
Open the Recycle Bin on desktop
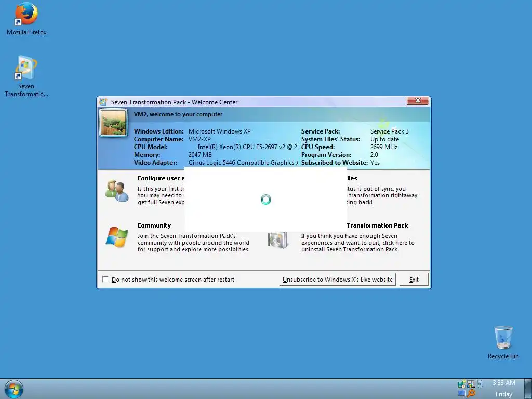(x=503, y=343)
